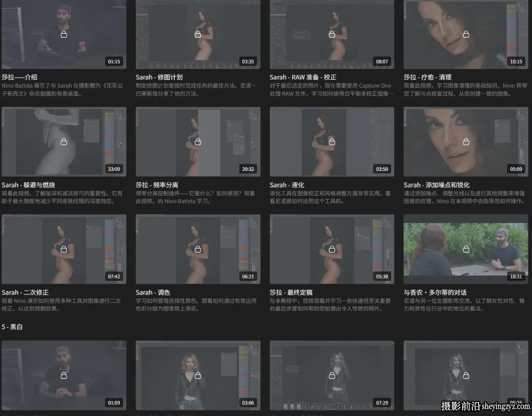The height and width of the screenshot is (416, 532).
Task: Click lock icon on Sarah - 添加噪点和锐化 thumbnail
Action: click(x=466, y=142)
